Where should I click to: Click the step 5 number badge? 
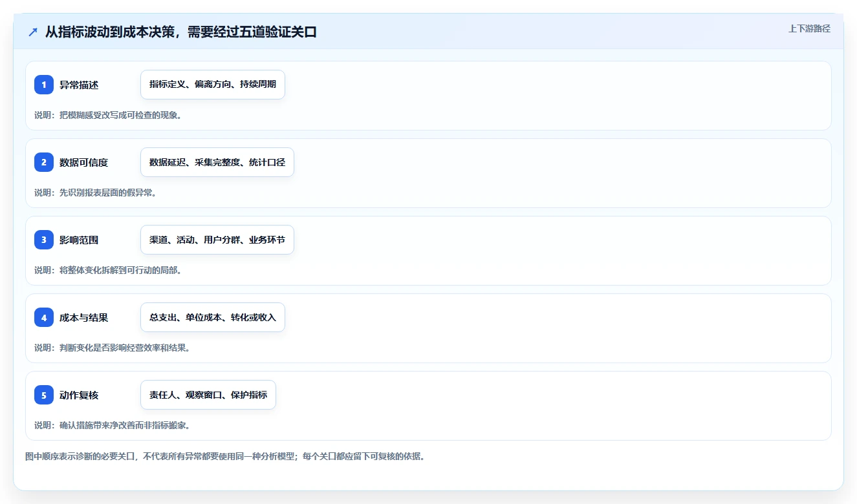click(44, 395)
